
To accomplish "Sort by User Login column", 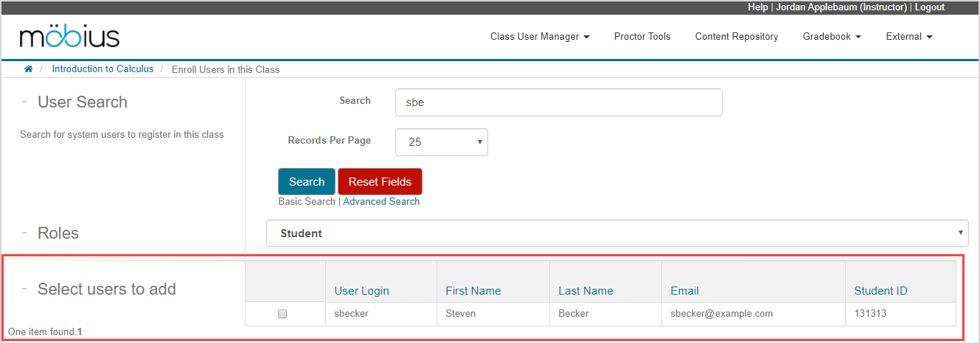I will click(361, 291).
